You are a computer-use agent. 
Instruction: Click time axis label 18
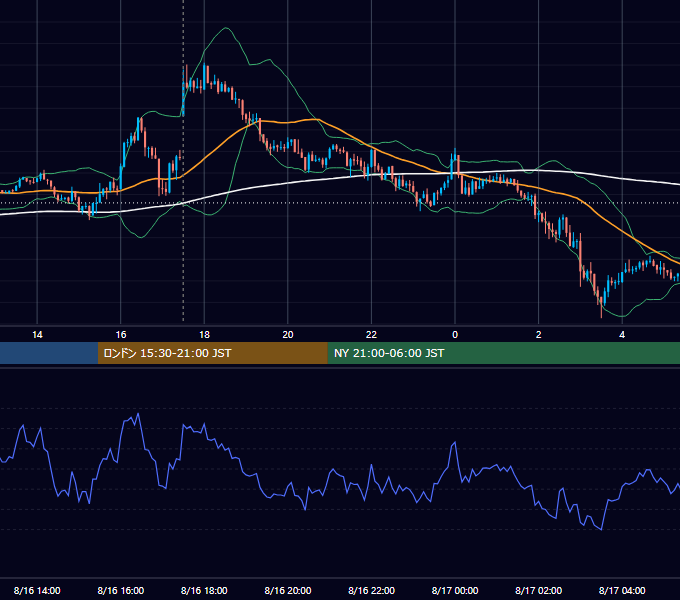204,335
